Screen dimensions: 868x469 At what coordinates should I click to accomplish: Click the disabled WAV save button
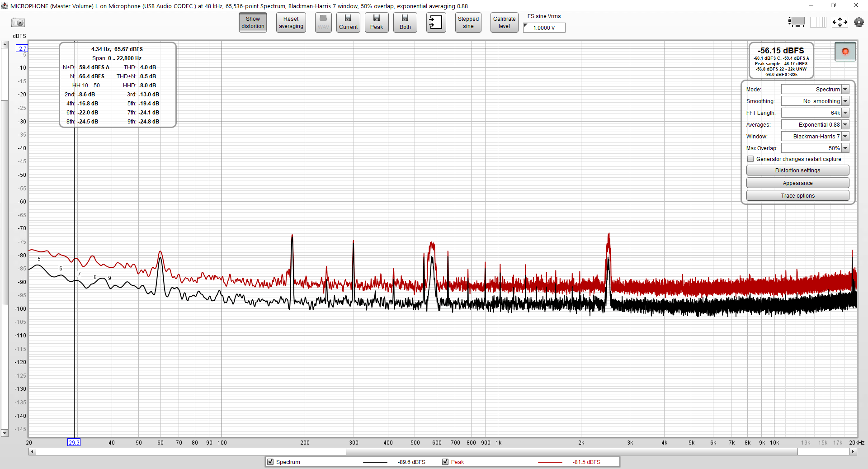pos(323,23)
